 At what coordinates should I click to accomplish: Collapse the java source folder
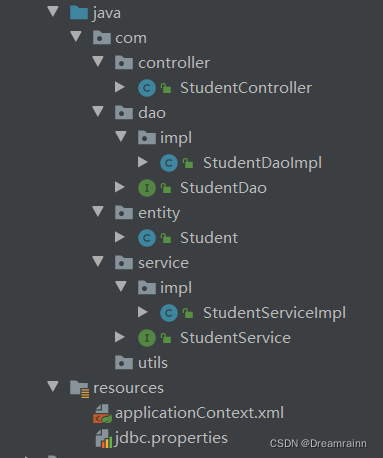point(53,11)
